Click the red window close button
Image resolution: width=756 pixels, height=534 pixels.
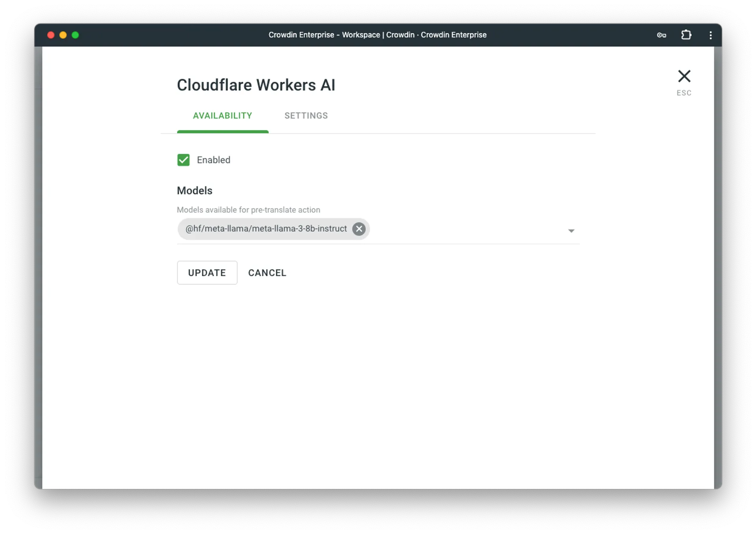point(51,35)
